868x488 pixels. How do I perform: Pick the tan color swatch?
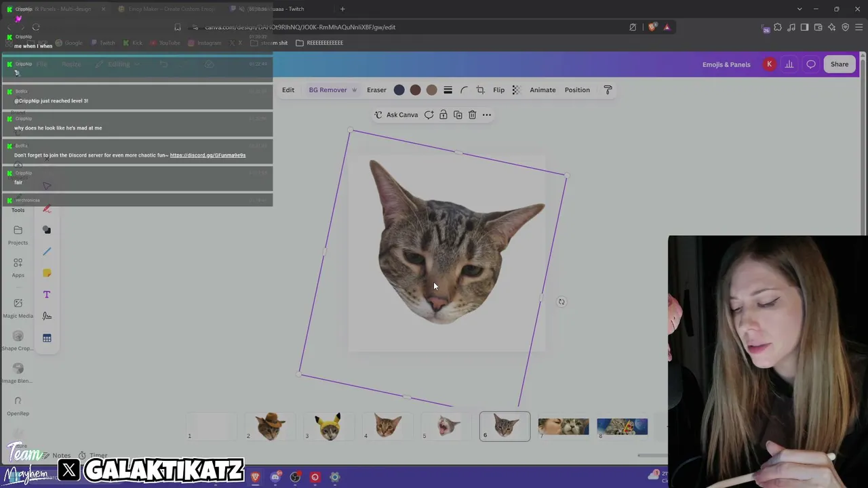pyautogui.click(x=431, y=90)
